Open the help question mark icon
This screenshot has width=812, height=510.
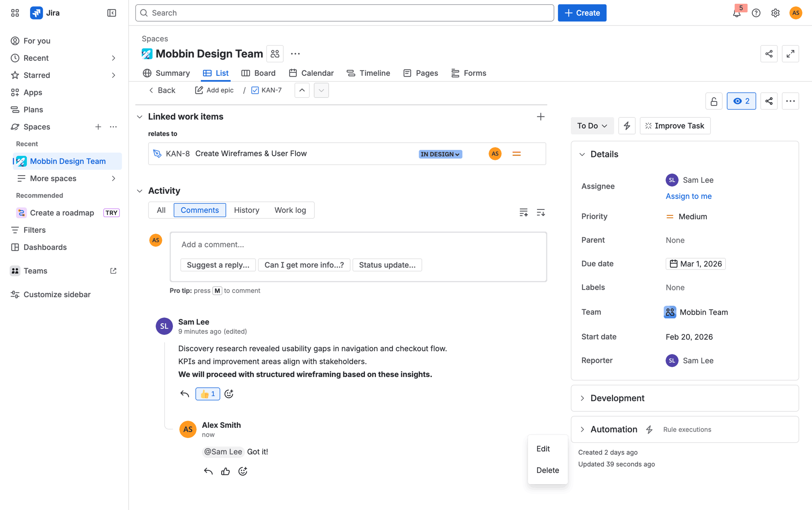[756, 13]
